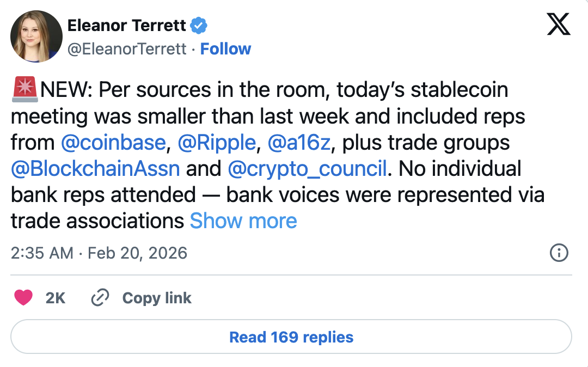
Task: Click the 2:35 AM Feb 20 timestamp
Action: coord(99,253)
